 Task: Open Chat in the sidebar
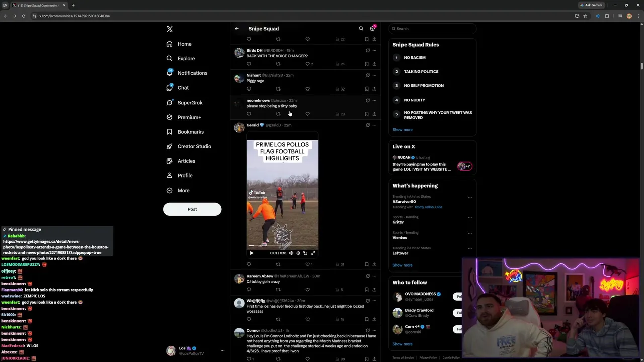(178, 87)
